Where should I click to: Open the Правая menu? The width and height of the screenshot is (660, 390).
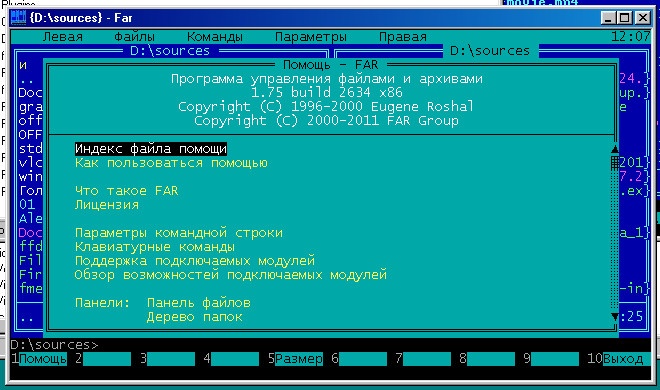click(x=403, y=37)
